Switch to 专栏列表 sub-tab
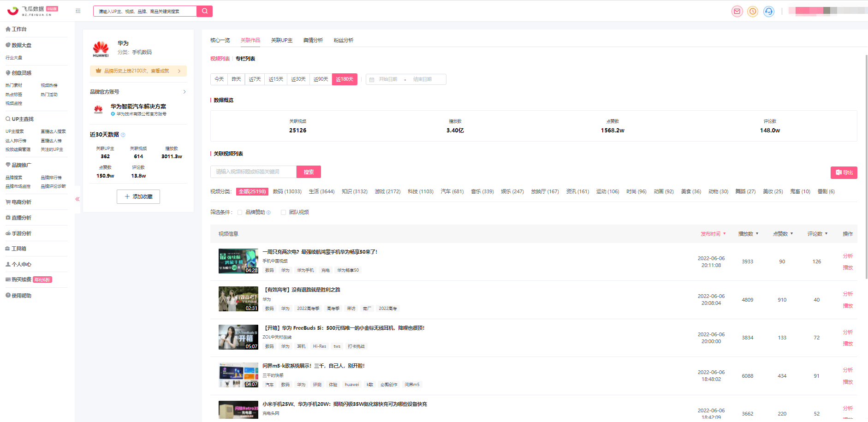 (x=245, y=59)
